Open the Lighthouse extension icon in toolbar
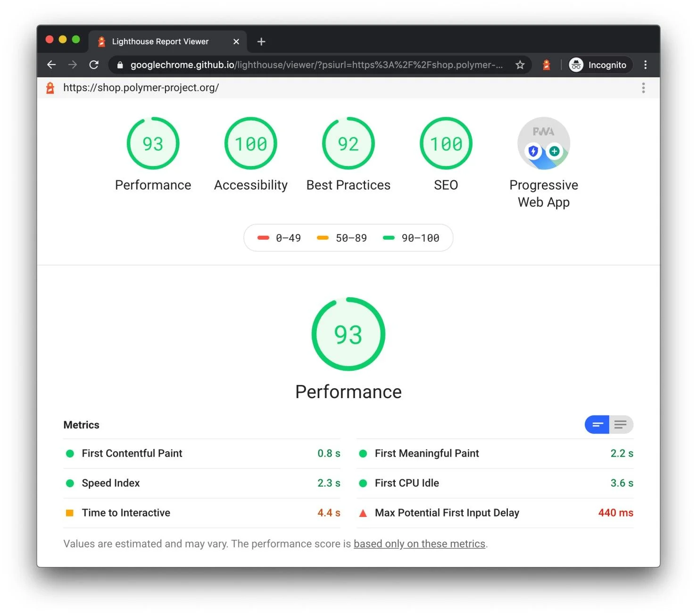 click(546, 65)
